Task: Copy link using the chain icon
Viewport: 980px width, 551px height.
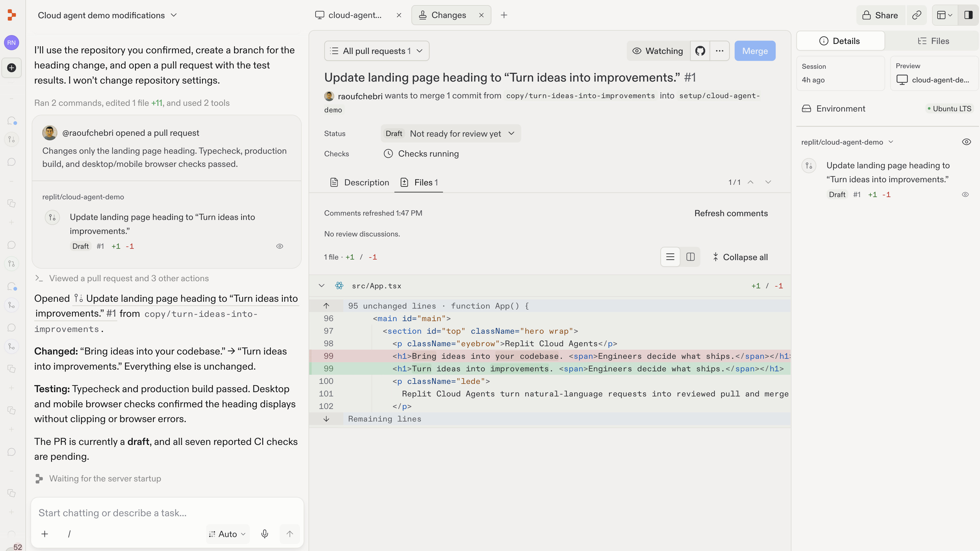Action: point(917,15)
